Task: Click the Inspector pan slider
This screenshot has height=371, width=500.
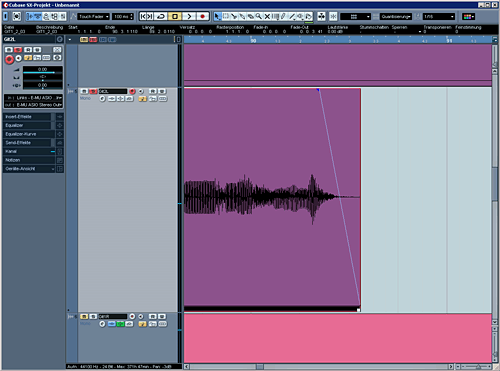Action: pyautogui.click(x=43, y=77)
